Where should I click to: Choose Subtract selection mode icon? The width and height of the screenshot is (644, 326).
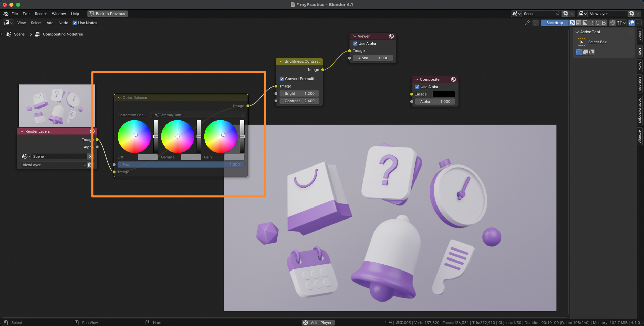(x=592, y=52)
